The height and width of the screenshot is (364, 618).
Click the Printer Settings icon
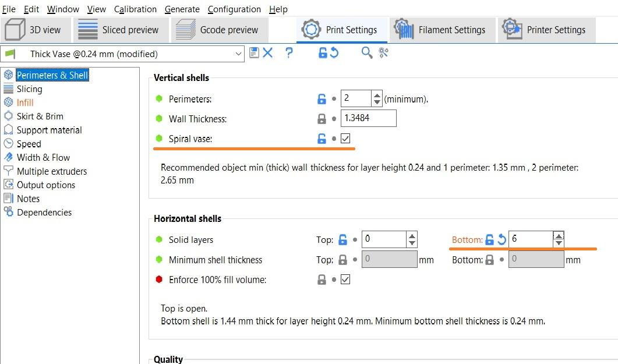(512, 29)
